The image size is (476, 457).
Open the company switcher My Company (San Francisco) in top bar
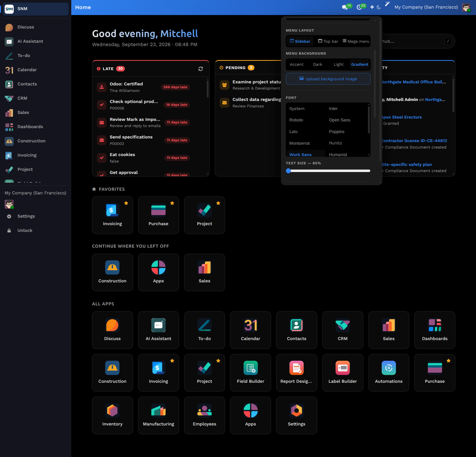(x=426, y=7)
